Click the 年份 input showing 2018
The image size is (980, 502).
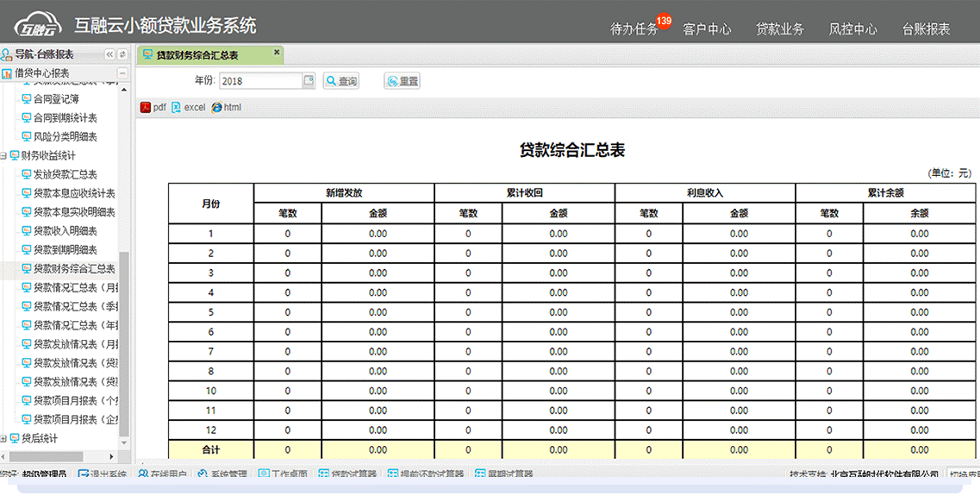261,80
